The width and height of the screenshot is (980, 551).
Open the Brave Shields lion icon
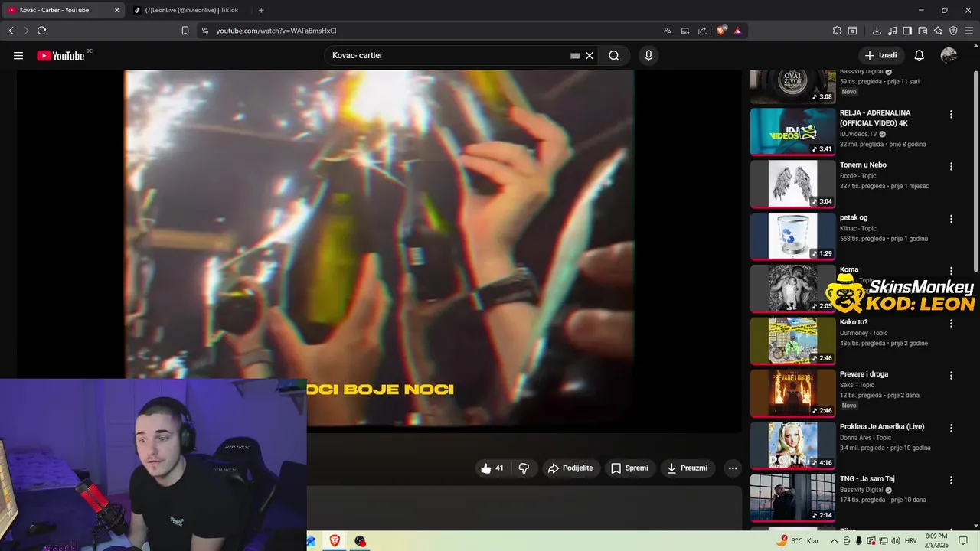(721, 31)
